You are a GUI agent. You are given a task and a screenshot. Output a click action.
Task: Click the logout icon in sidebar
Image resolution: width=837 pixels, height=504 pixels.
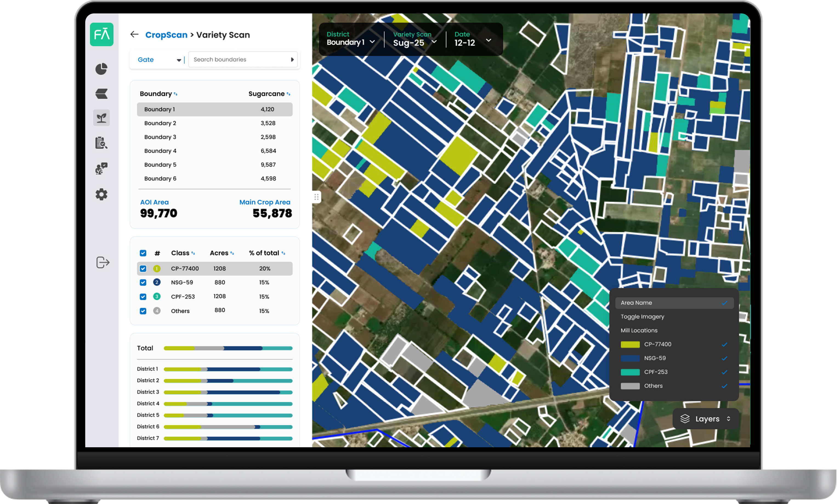coord(103,262)
